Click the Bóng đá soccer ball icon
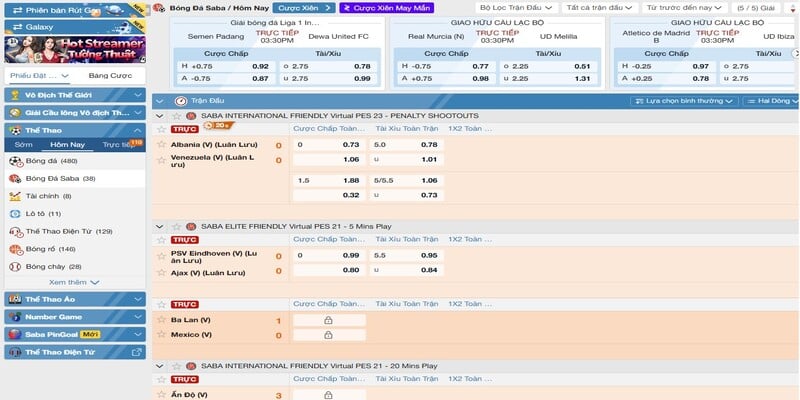Image resolution: width=800 pixels, height=400 pixels. tap(15, 161)
